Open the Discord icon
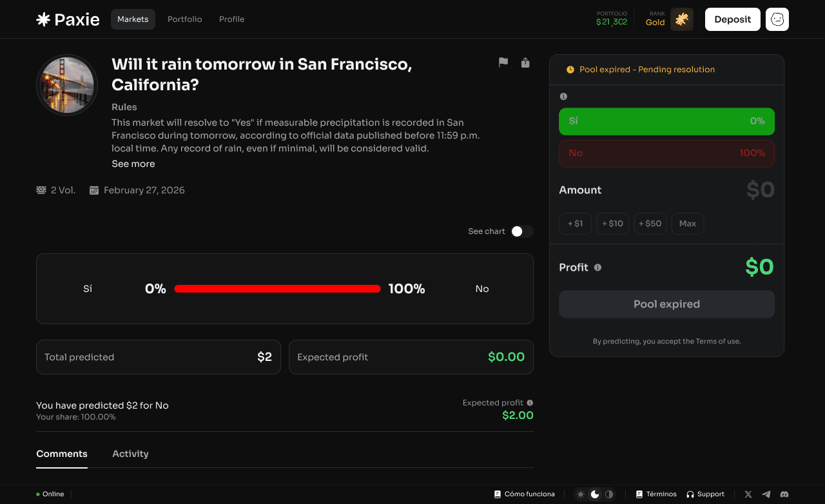 784,494
